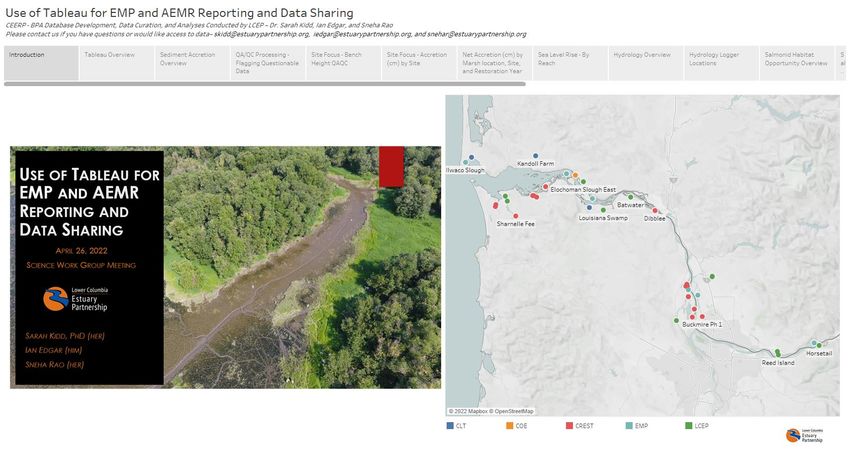850x450 pixels.
Task: Click the green marker northeast of Buckmire
Action: click(x=712, y=277)
